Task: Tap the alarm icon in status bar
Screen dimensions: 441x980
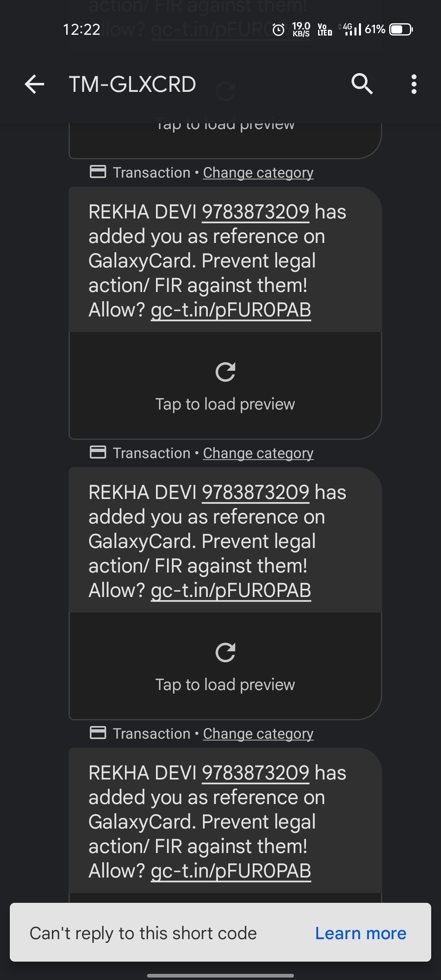Action: tap(278, 30)
